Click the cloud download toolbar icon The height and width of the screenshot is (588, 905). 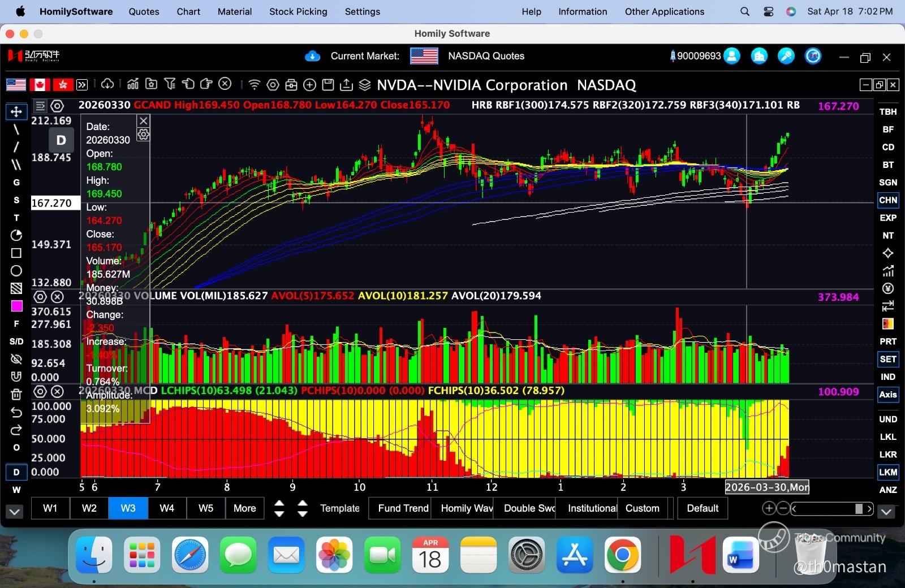pyautogui.click(x=107, y=84)
